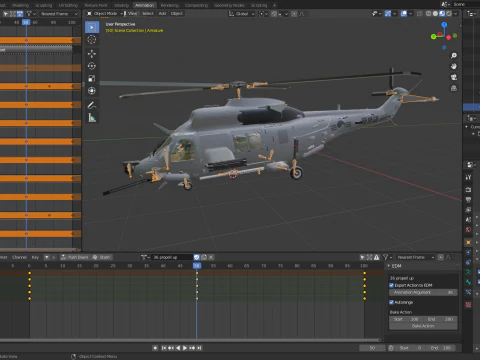The image size is (480, 360).
Task: Open the viewport View menu
Action: 132,14
